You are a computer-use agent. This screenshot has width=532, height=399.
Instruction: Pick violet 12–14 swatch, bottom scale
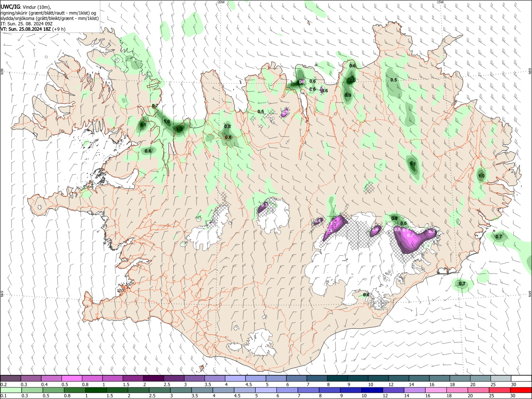point(393,390)
